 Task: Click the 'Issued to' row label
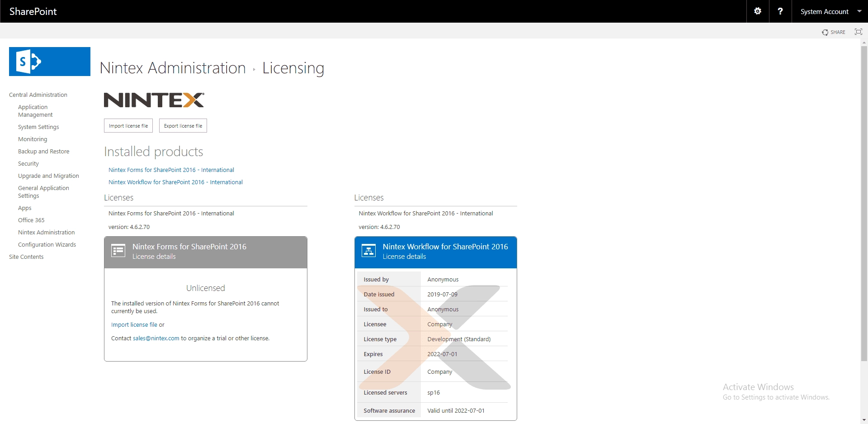click(x=376, y=309)
